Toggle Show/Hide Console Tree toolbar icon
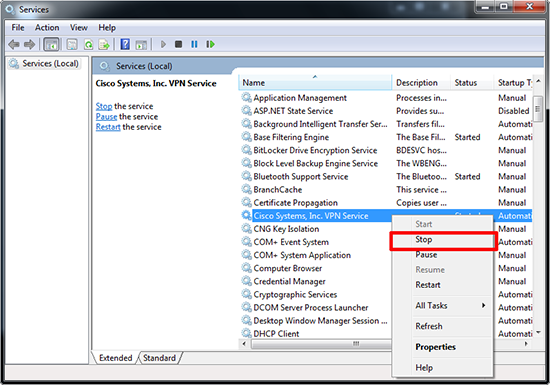The height and width of the screenshot is (385, 550). [51, 45]
